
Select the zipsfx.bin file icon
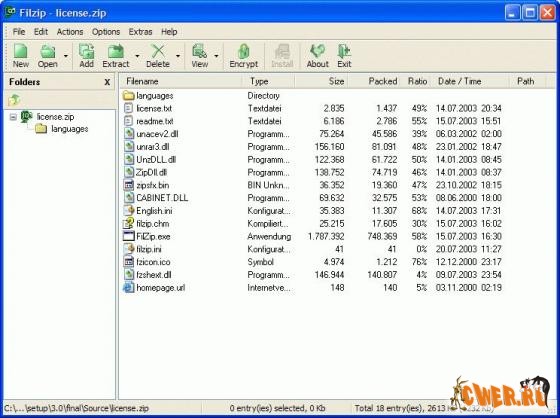point(128,185)
